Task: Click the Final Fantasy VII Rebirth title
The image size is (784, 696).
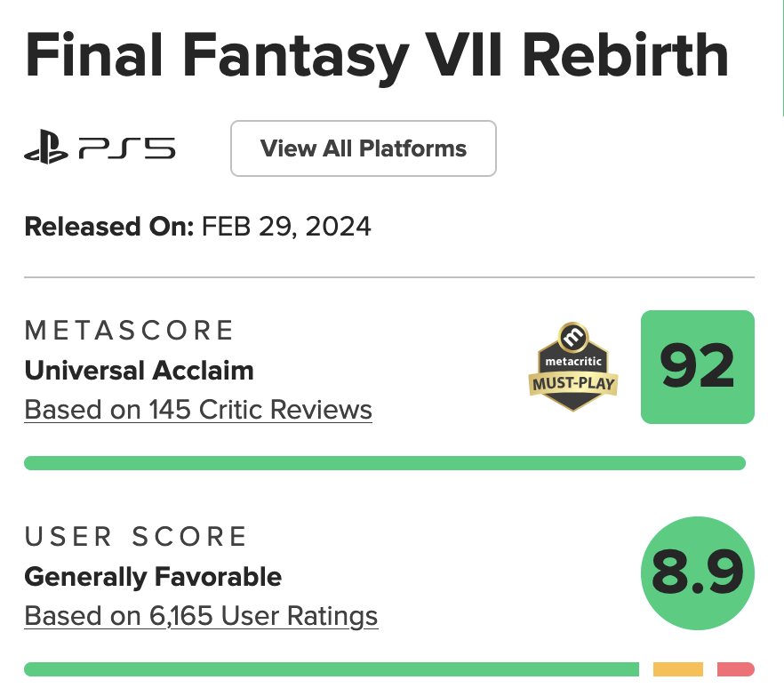Action: coord(377,57)
